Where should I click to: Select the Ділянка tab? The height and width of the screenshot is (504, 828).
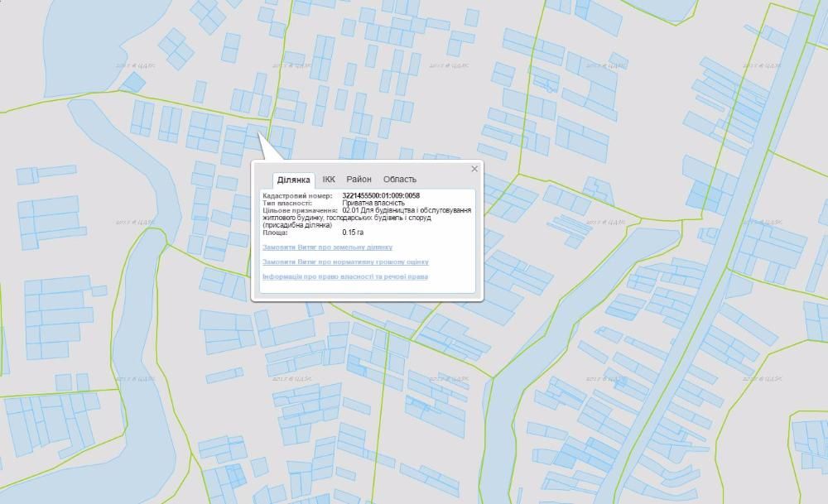point(294,180)
